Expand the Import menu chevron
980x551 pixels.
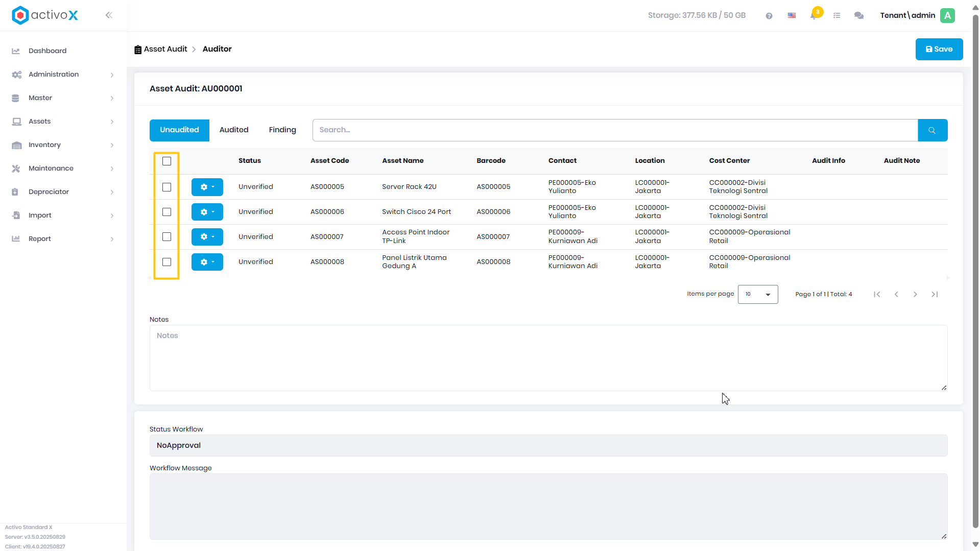pyautogui.click(x=112, y=216)
